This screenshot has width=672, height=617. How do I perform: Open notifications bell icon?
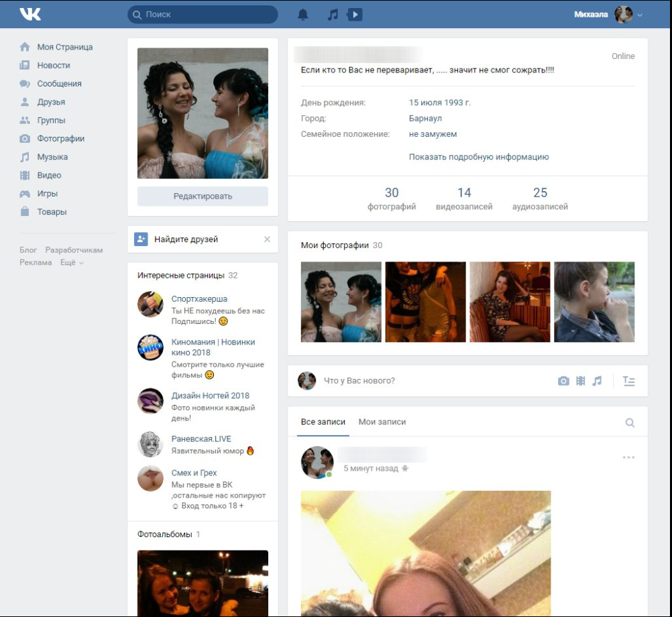[x=303, y=15]
